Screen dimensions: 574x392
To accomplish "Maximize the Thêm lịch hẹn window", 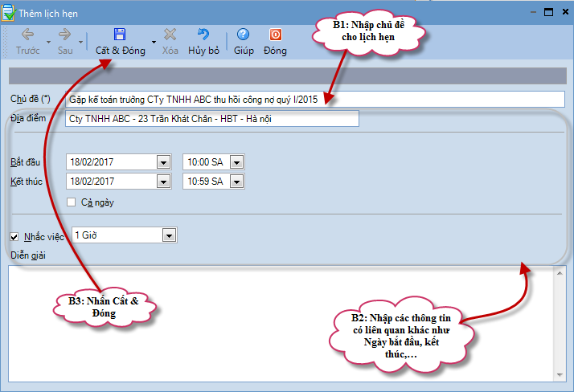I will [548, 11].
